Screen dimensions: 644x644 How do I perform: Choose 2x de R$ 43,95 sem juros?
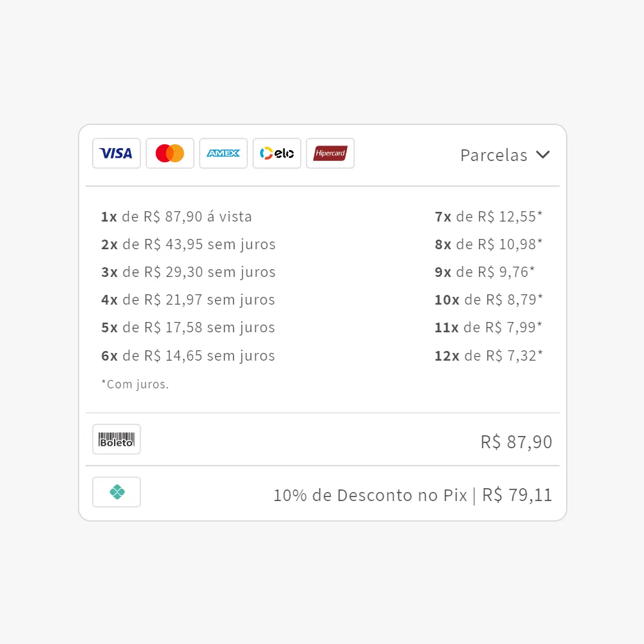(188, 244)
